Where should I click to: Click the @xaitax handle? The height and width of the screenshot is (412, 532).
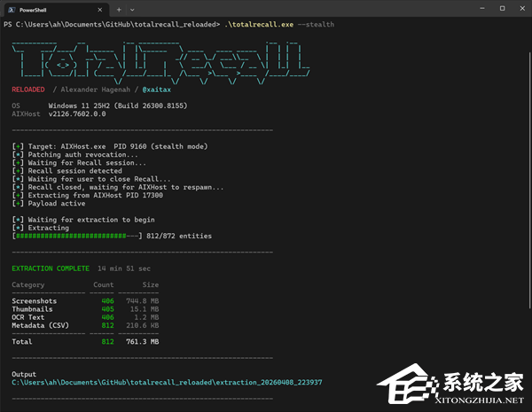[x=157, y=89]
